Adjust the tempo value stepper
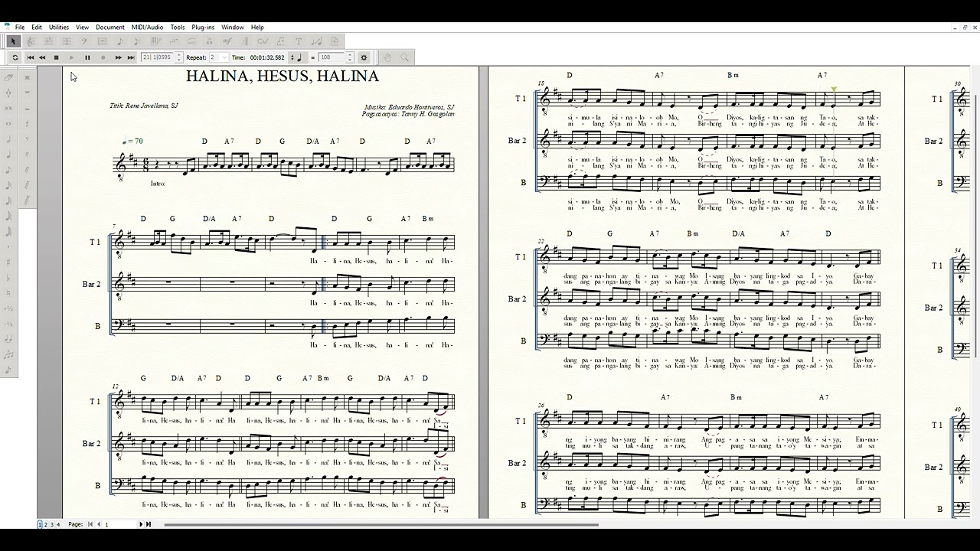Image resolution: width=980 pixels, height=551 pixels. (350, 57)
